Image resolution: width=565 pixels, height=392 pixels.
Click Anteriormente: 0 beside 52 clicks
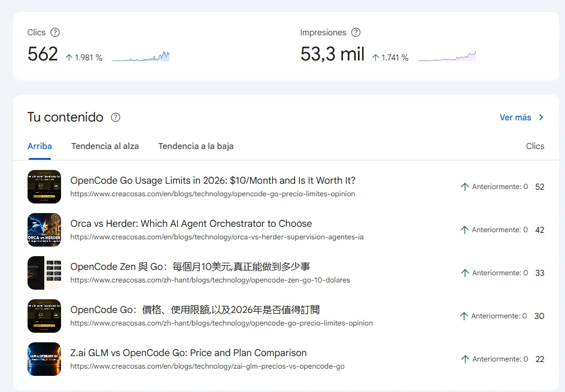500,187
